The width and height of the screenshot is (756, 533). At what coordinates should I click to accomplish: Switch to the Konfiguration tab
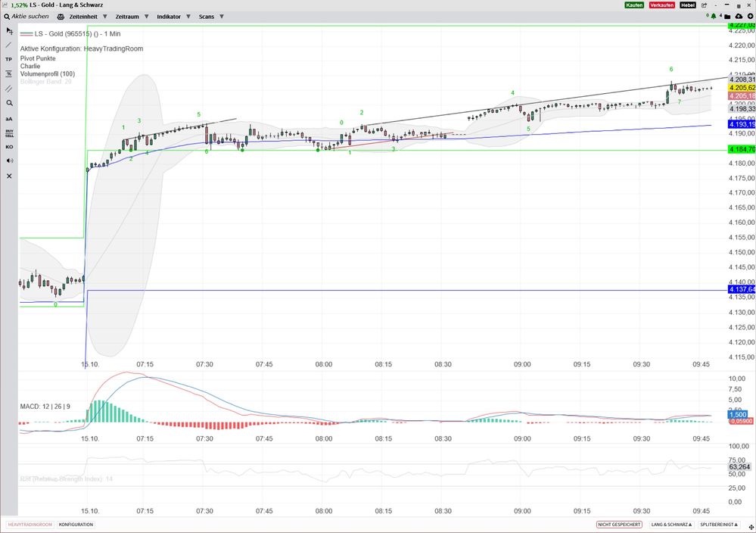pyautogui.click(x=76, y=524)
